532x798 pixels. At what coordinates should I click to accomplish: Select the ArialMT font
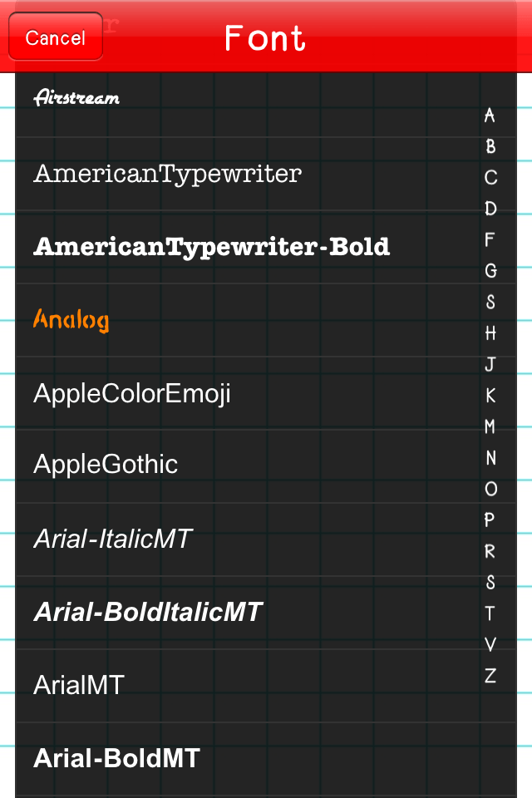pos(79,685)
